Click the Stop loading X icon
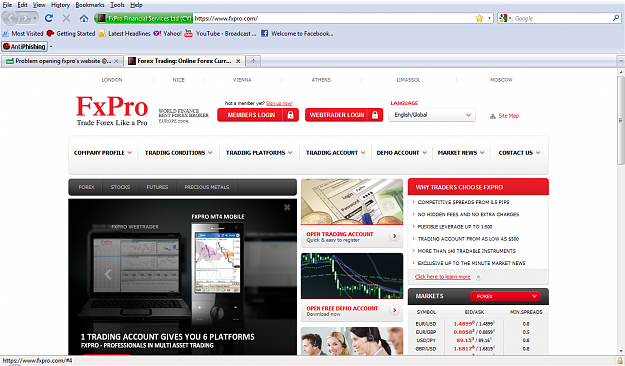The height and width of the screenshot is (366, 625). [66, 18]
